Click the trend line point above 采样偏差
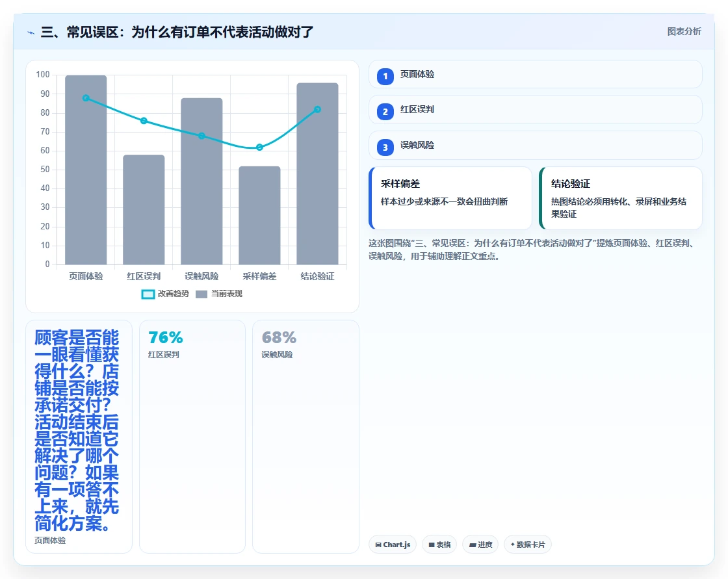 point(259,148)
